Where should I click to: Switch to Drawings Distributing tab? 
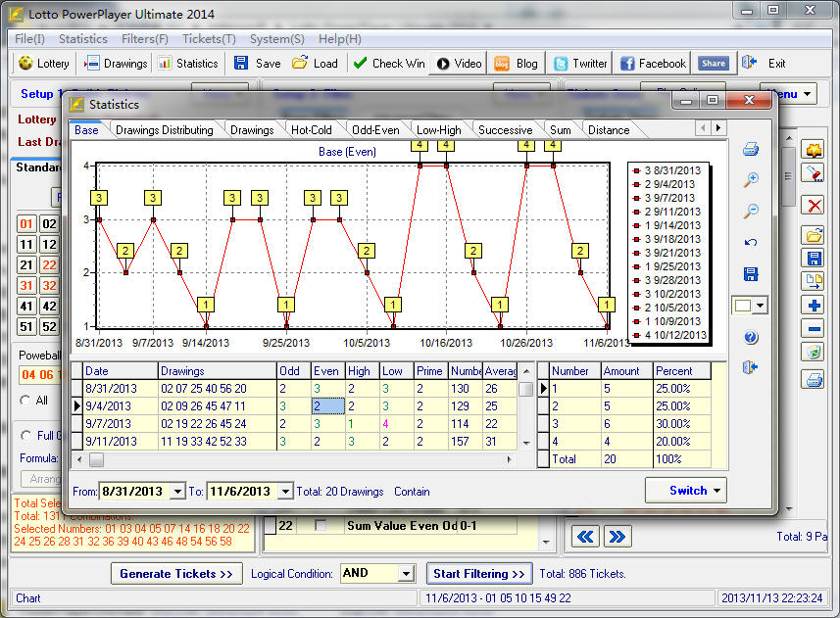pyautogui.click(x=165, y=130)
